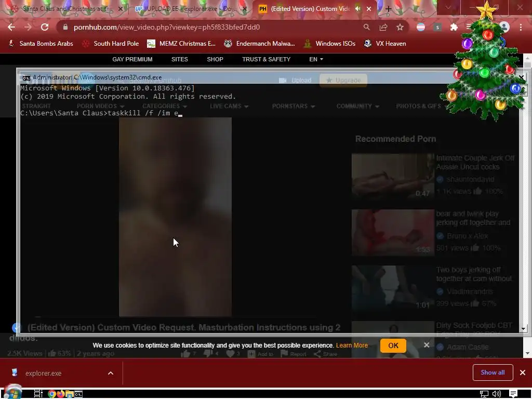Click the page scrollbar down arrow
Image resolution: width=532 pixels, height=399 pixels.
(527, 353)
